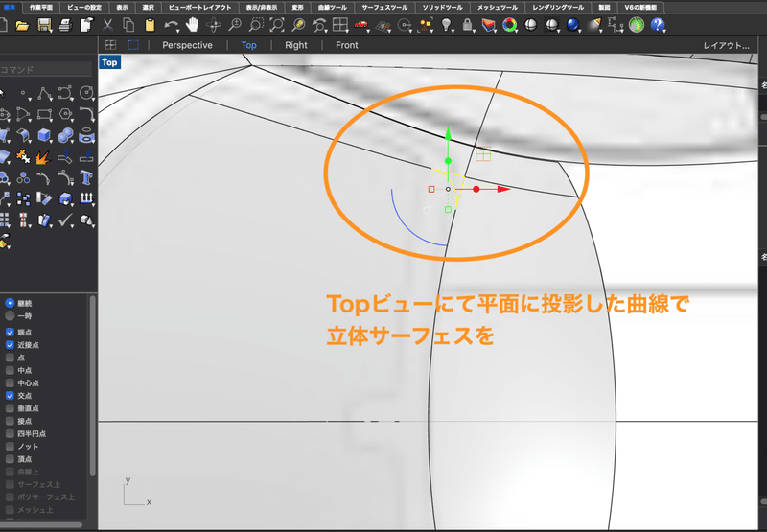Paste from clipboard icon

pos(150,25)
